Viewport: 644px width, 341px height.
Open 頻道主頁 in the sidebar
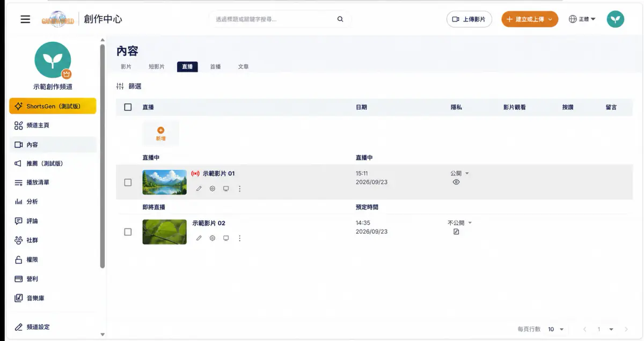[x=53, y=125]
